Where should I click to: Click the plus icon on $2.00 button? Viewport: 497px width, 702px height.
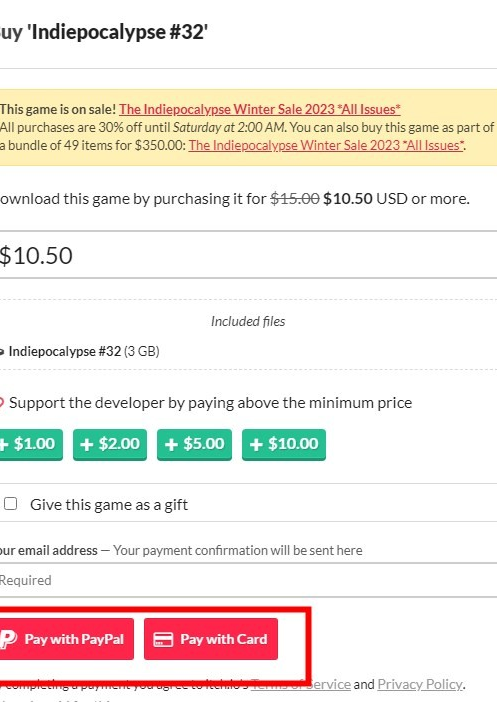pos(86,444)
